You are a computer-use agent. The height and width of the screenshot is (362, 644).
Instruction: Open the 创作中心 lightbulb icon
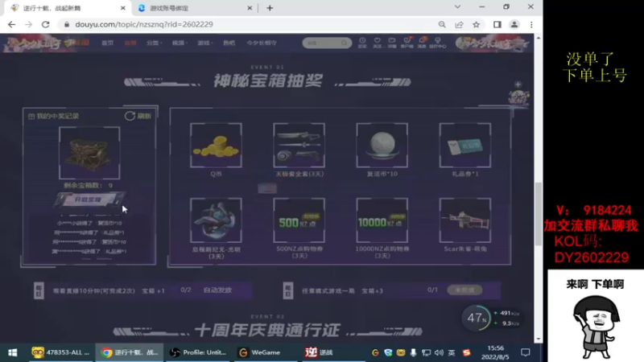(437, 43)
